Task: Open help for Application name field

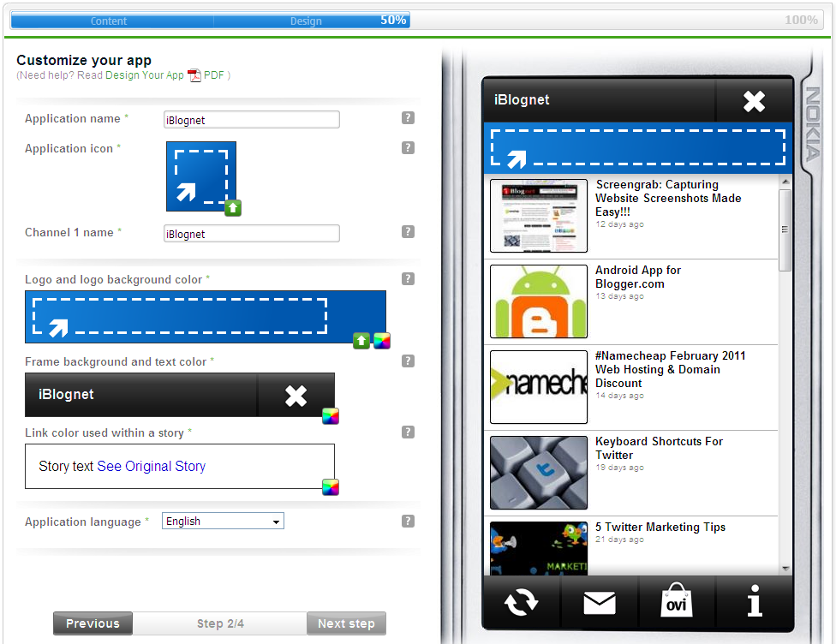Action: pos(408,118)
